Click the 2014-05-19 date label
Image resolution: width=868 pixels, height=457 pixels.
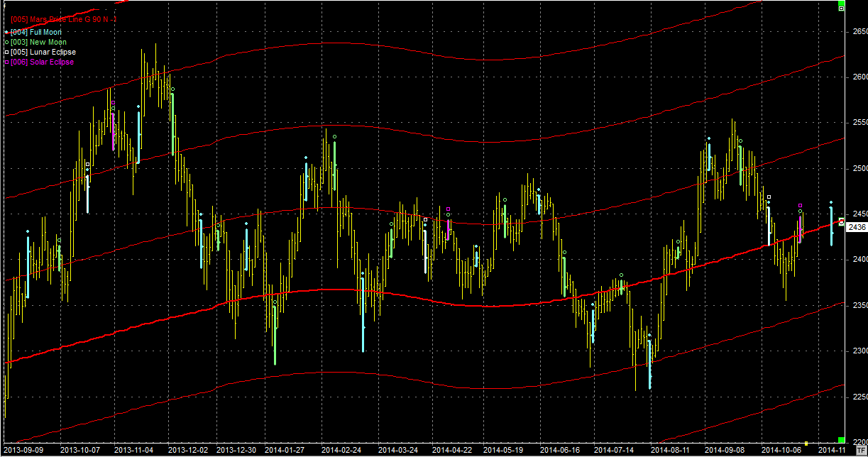(503, 450)
